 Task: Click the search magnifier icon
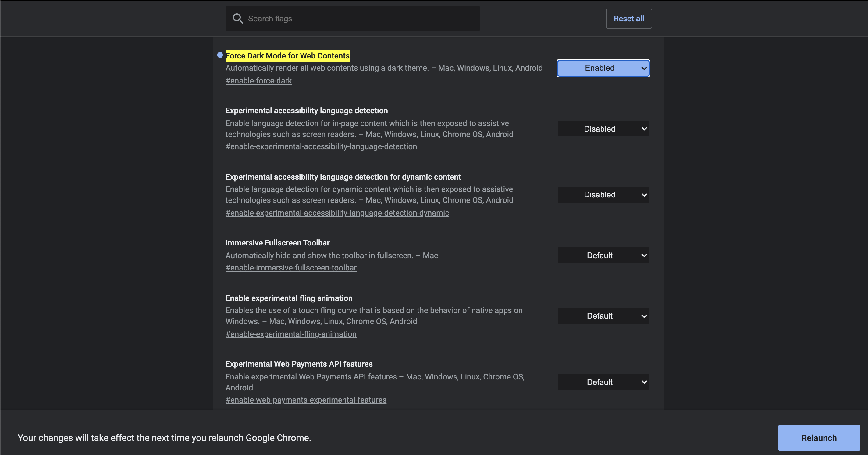[238, 19]
